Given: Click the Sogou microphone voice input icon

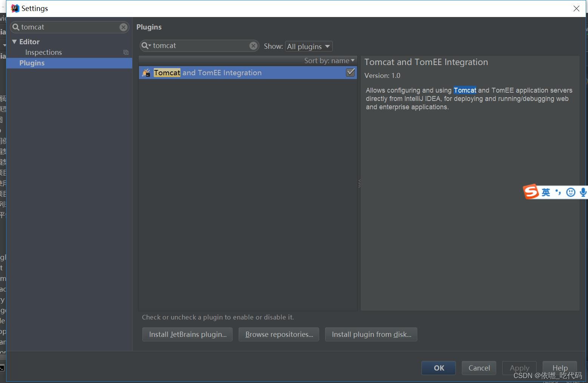Looking at the screenshot, I should click(x=583, y=192).
